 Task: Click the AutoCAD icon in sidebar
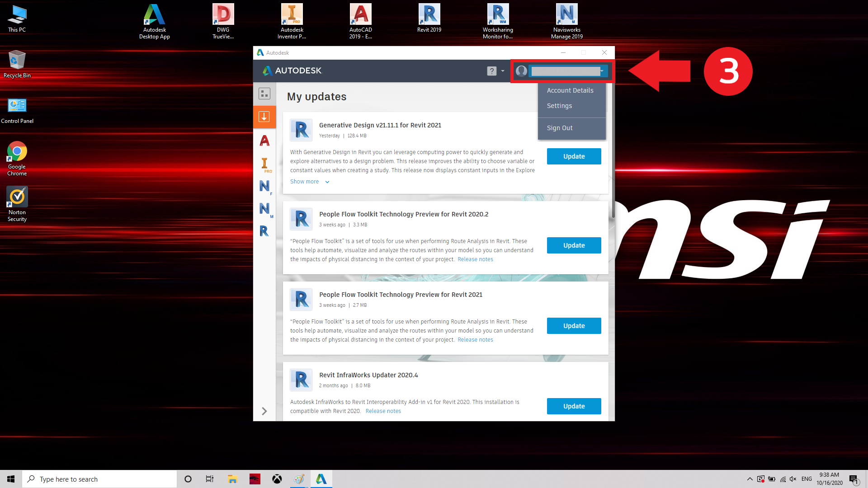(x=264, y=141)
